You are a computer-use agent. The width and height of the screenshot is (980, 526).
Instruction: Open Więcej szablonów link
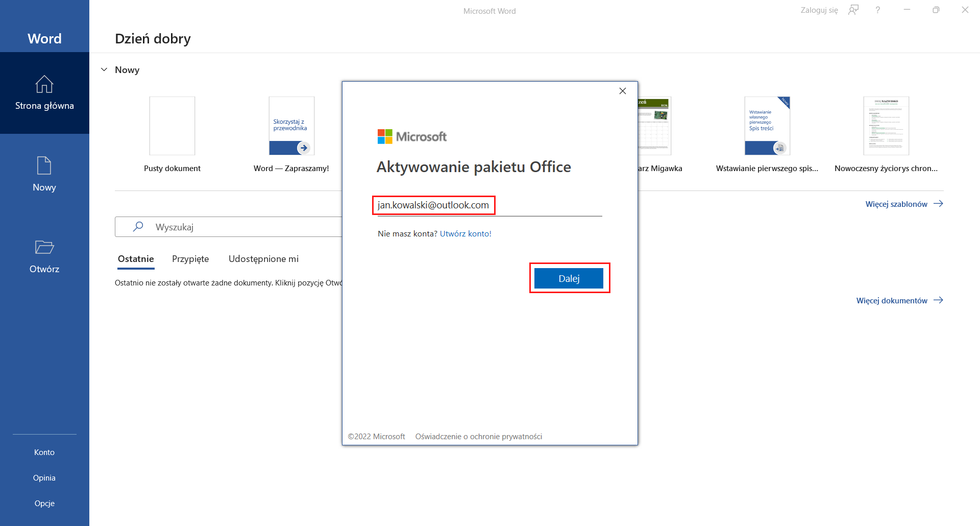(896, 204)
